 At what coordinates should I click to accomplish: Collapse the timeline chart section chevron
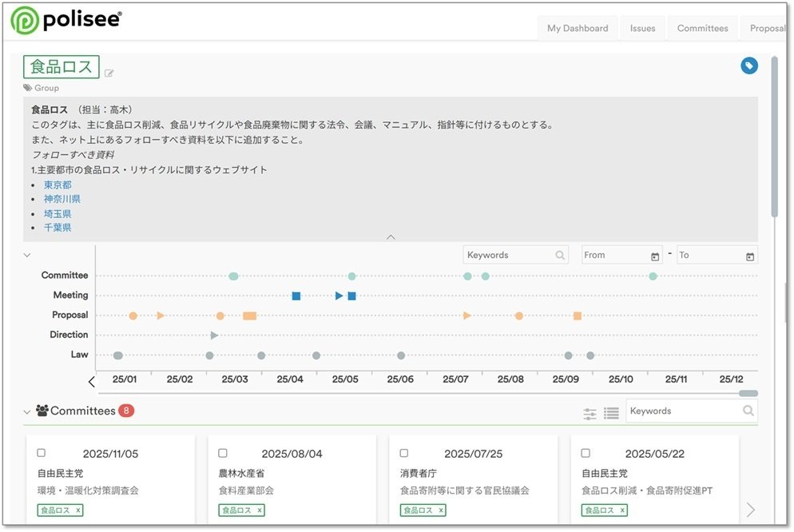27,255
